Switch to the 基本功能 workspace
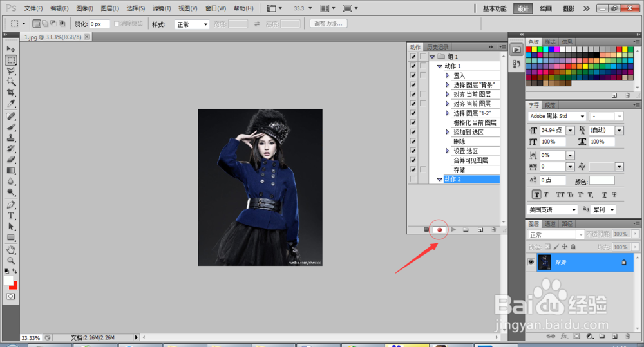 coord(495,8)
